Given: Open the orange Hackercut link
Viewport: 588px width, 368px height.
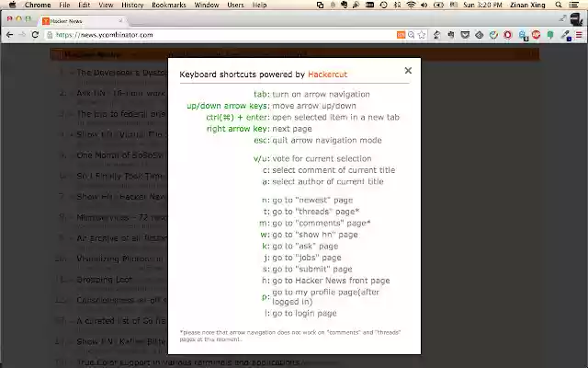Looking at the screenshot, I should (327, 75).
